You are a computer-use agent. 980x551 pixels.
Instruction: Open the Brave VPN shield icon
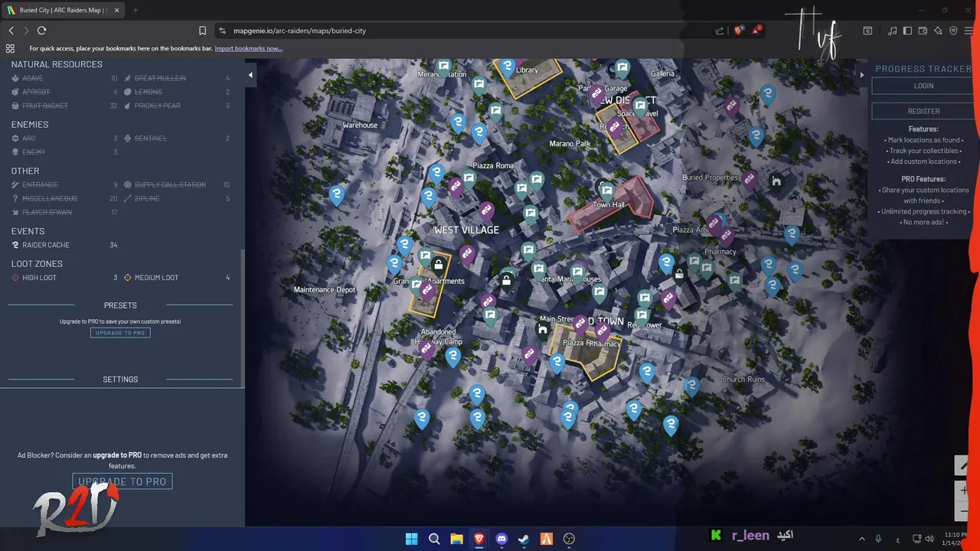[953, 31]
